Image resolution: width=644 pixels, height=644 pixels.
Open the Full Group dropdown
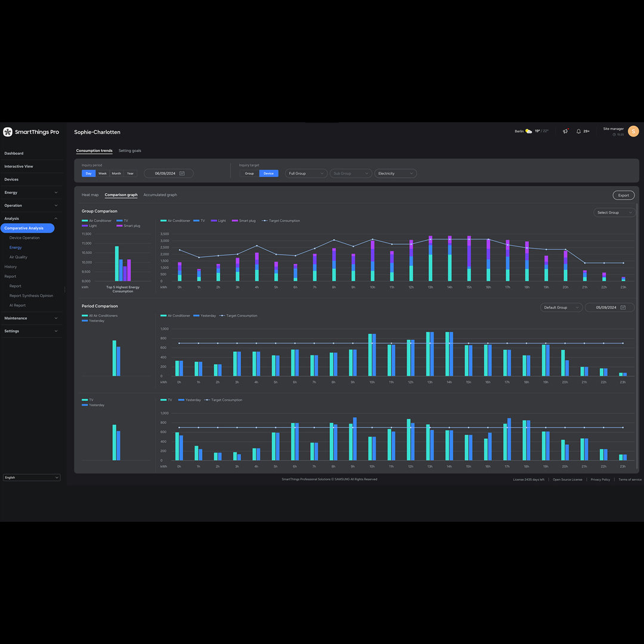(306, 174)
